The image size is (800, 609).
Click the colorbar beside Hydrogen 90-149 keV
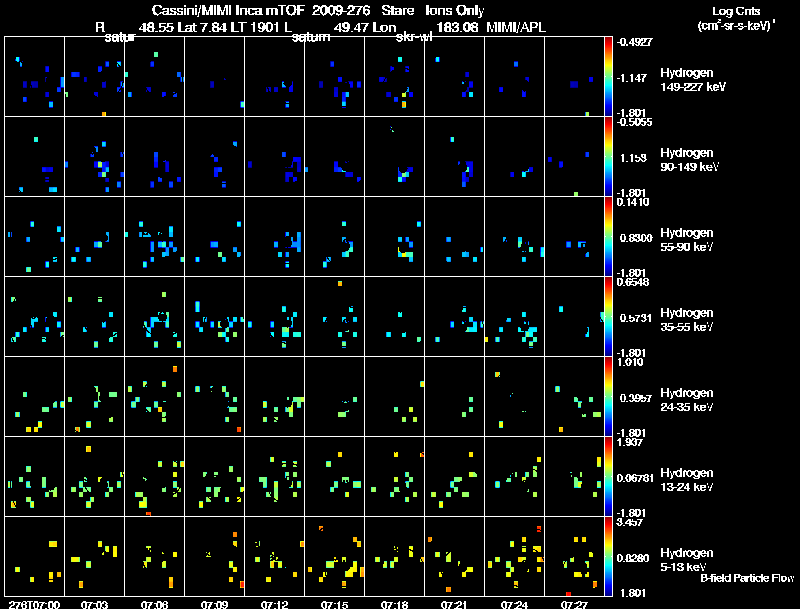point(608,156)
